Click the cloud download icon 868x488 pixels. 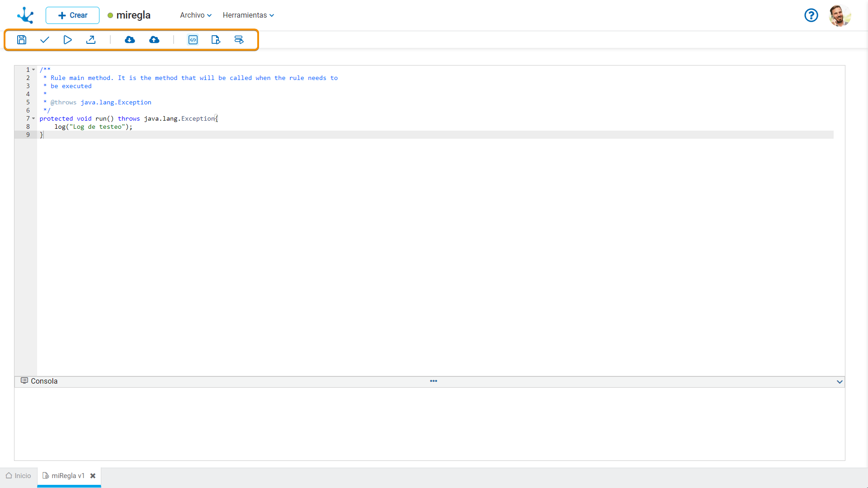pyautogui.click(x=130, y=40)
